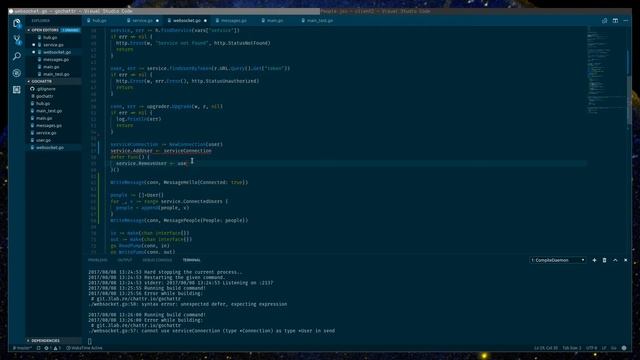Open the Extensions view in activity bar

[17, 90]
